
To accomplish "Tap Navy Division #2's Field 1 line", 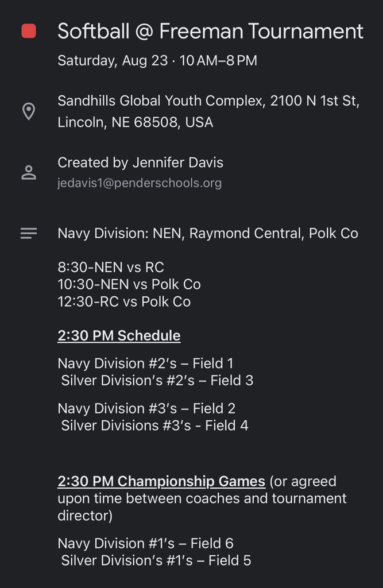I will pyautogui.click(x=145, y=363).
